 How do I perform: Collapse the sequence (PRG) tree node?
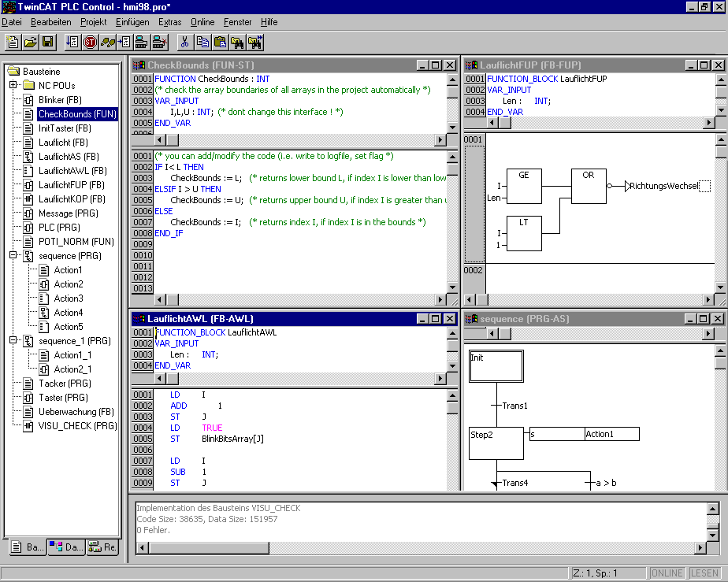coord(13,256)
